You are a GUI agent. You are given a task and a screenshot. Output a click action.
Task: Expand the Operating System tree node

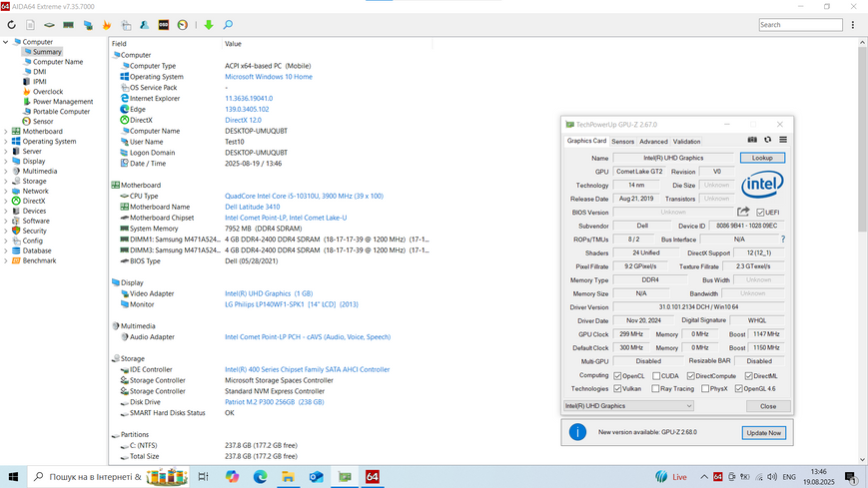point(6,141)
